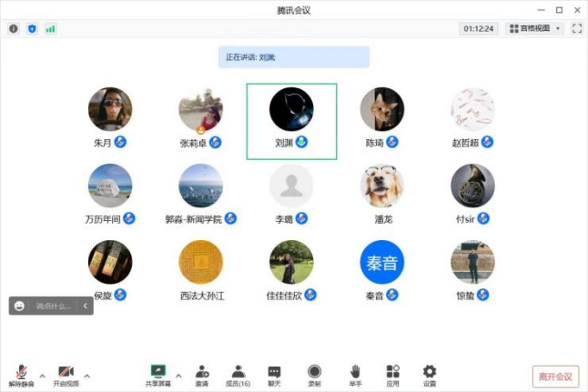Toggle 解除静音 microphone unmute

pos(20,375)
